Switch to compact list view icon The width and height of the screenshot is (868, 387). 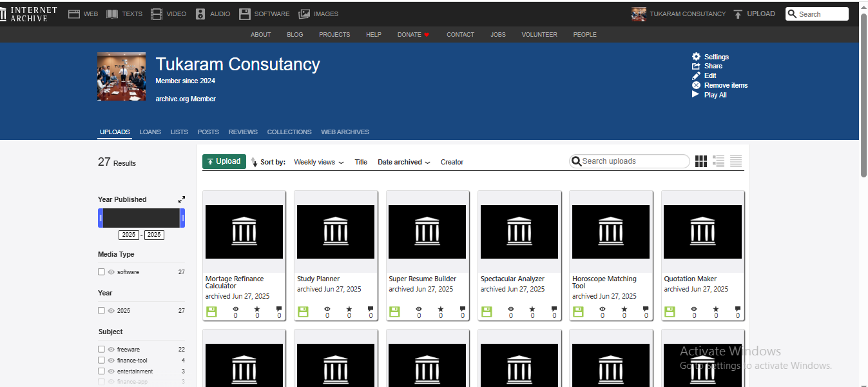tap(736, 161)
